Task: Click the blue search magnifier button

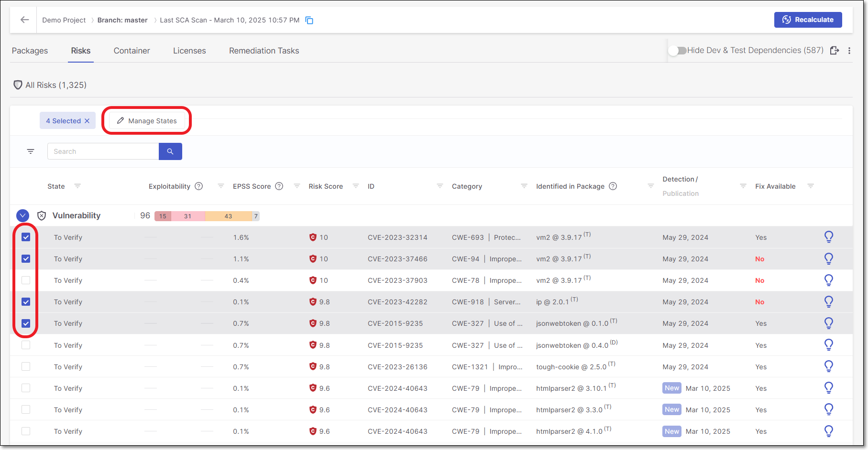Action: (x=170, y=151)
